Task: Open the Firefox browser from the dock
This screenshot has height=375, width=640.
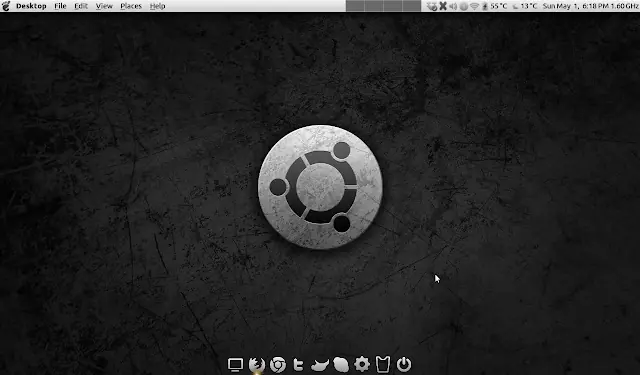Action: tap(257, 364)
